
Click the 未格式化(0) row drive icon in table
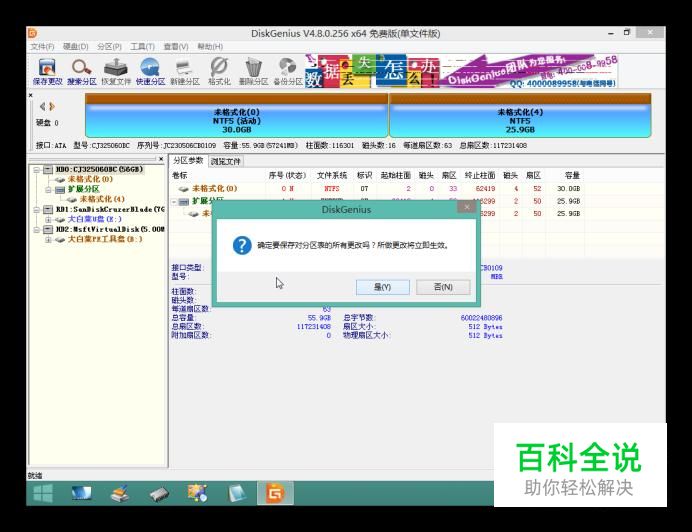coord(184,189)
